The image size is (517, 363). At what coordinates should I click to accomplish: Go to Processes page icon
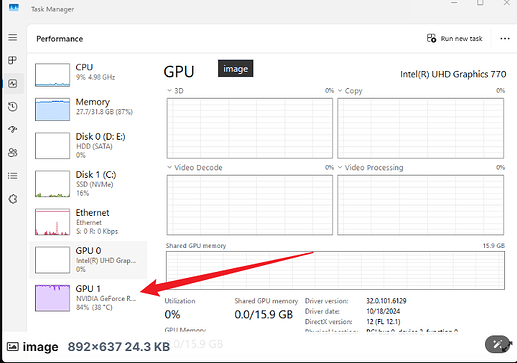coord(13,60)
